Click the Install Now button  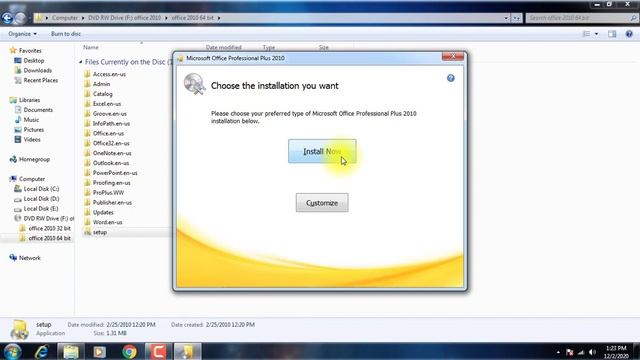322,151
